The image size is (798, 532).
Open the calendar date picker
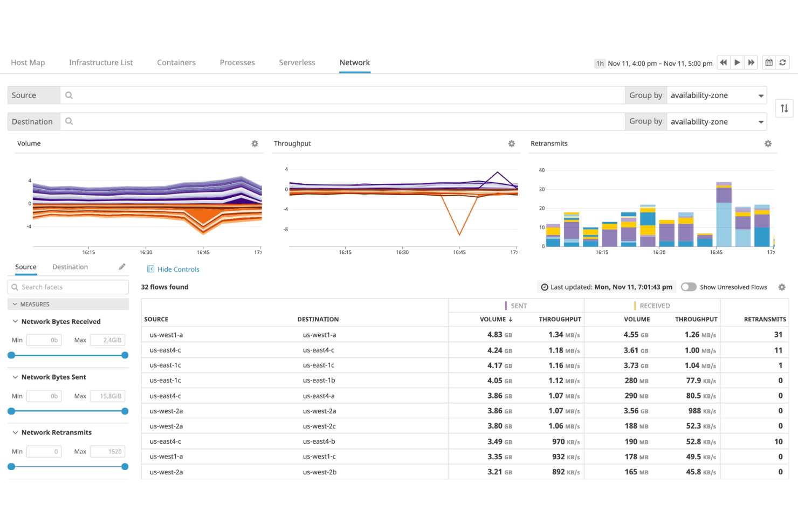click(768, 62)
